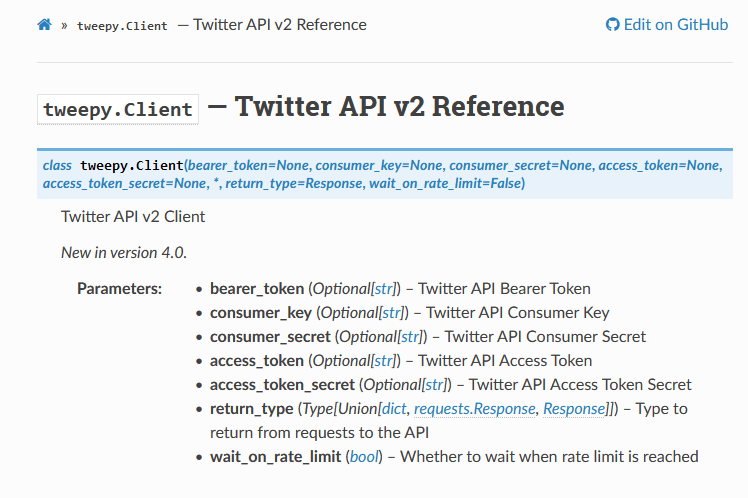Image resolution: width=748 pixels, height=498 pixels.
Task: Open str type link for bearer_token
Action: click(x=384, y=289)
